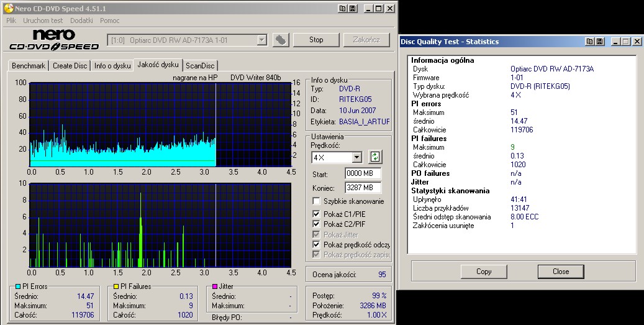Click the copy icon in Nero title bar

click(x=342, y=8)
